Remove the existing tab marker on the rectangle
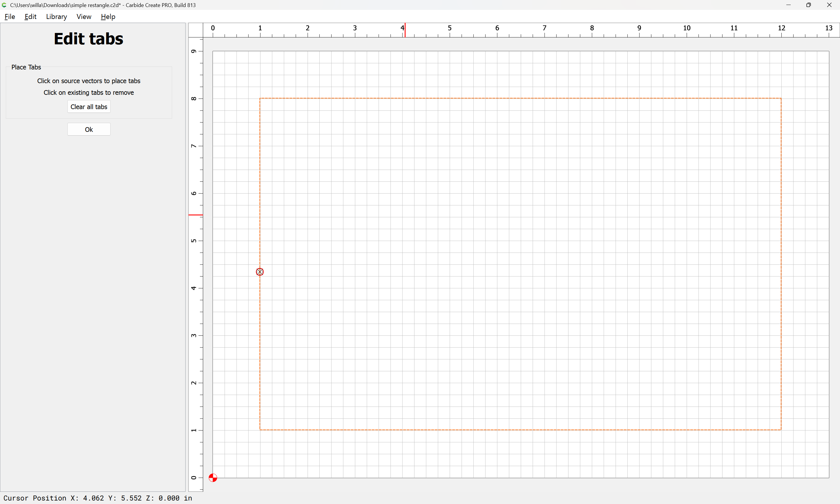 pyautogui.click(x=260, y=272)
